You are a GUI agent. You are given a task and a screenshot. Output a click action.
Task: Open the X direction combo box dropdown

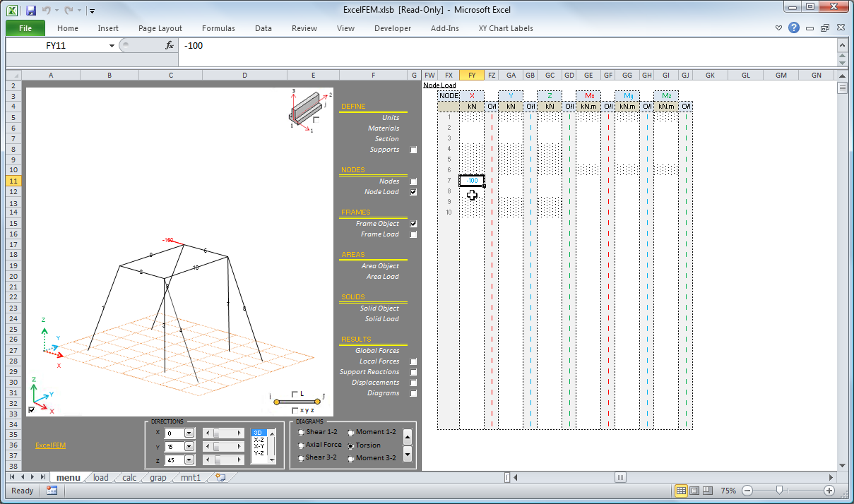(189, 433)
